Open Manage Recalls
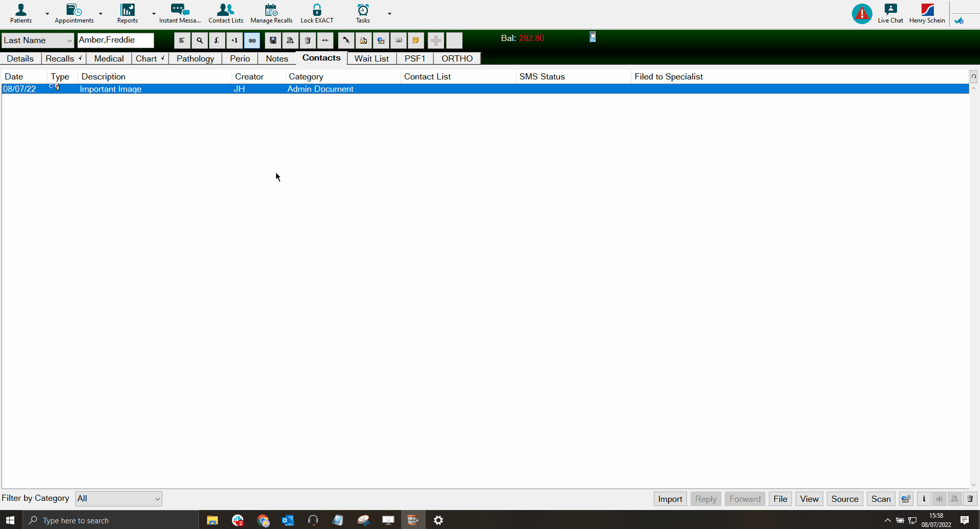Viewport: 980px width, 529px height. pos(272,13)
